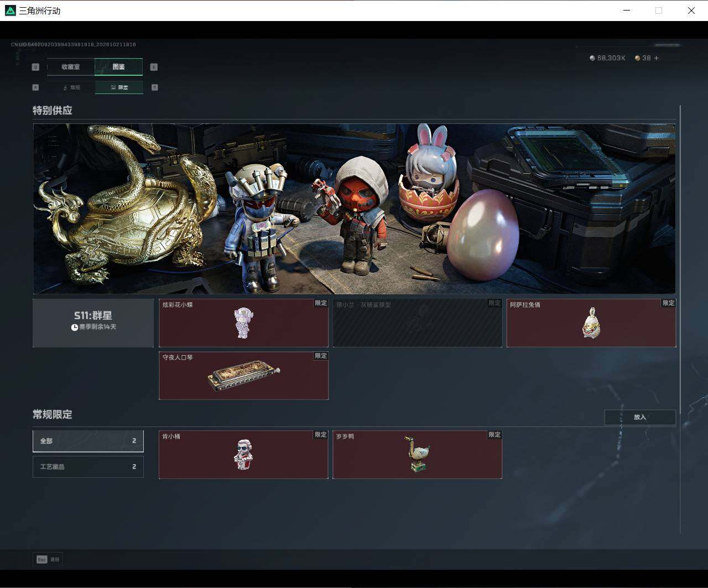
Task: Open the 岁岁鸭 duck collectible card
Action: [x=418, y=455]
